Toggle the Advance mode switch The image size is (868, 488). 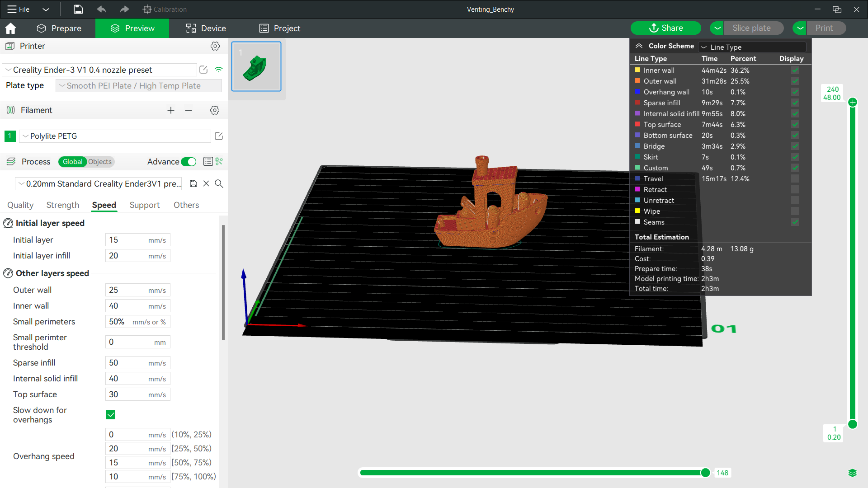(x=189, y=162)
